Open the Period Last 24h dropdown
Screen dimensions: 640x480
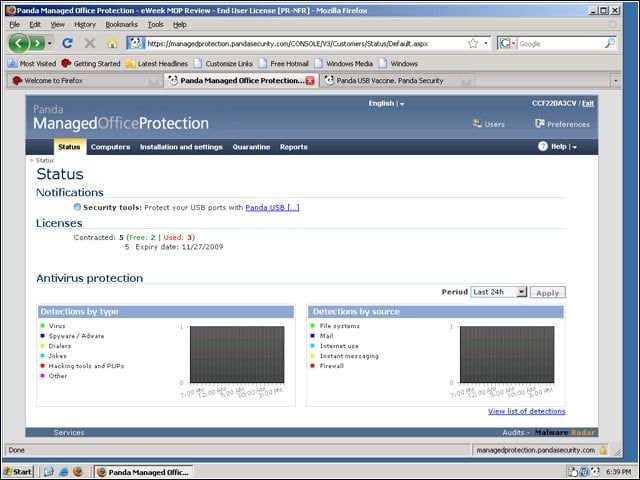tap(499, 292)
